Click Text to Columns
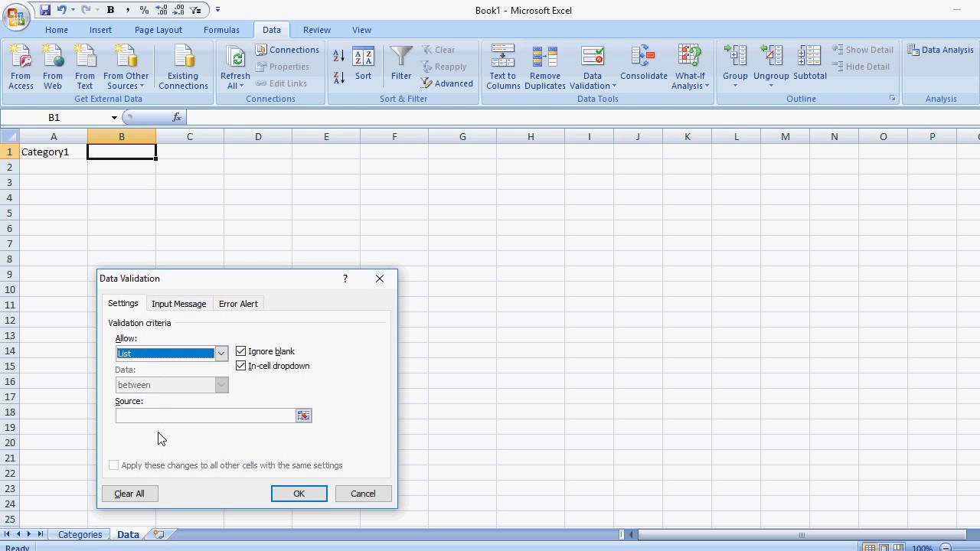Screen dimensions: 980x551 [503, 67]
